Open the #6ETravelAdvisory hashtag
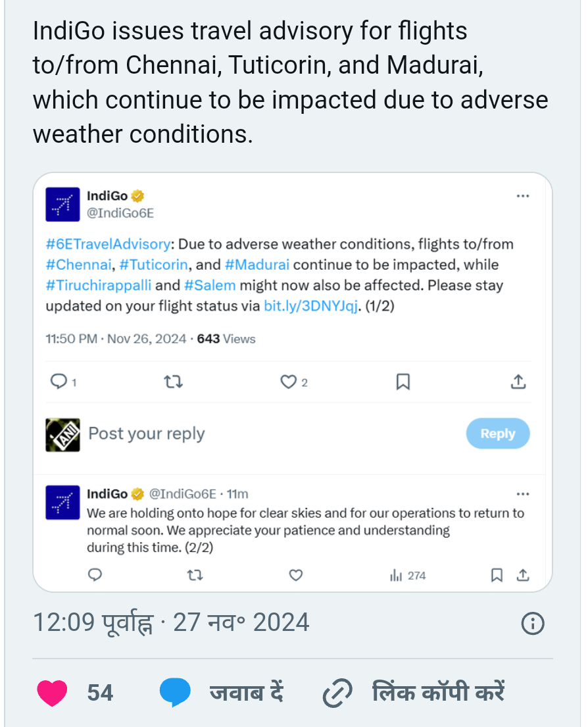588x727 pixels. point(108,244)
